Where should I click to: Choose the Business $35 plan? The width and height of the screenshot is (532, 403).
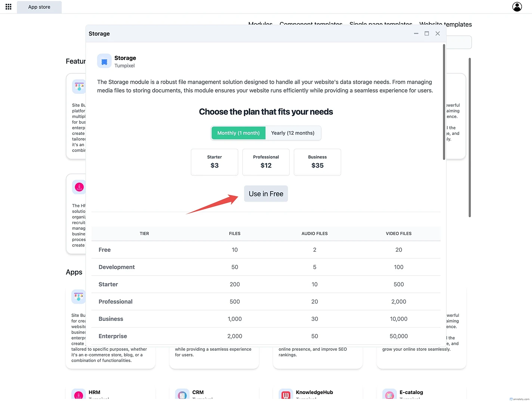pyautogui.click(x=318, y=162)
